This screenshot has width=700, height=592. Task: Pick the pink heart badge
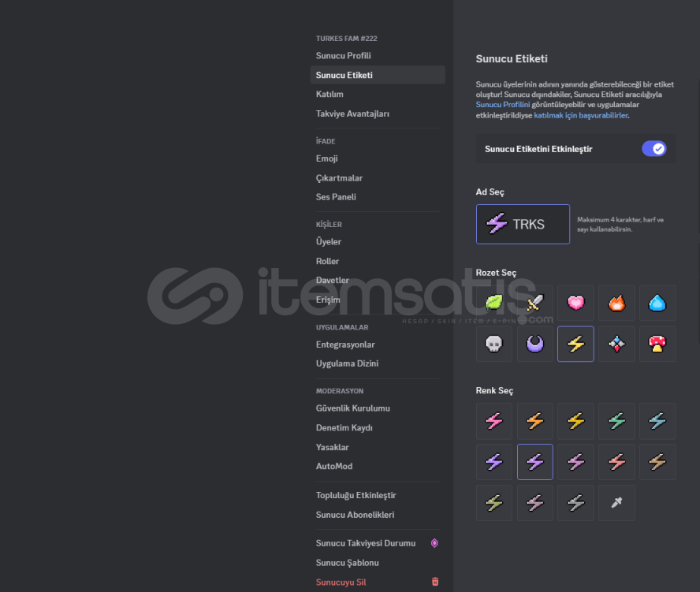575,303
